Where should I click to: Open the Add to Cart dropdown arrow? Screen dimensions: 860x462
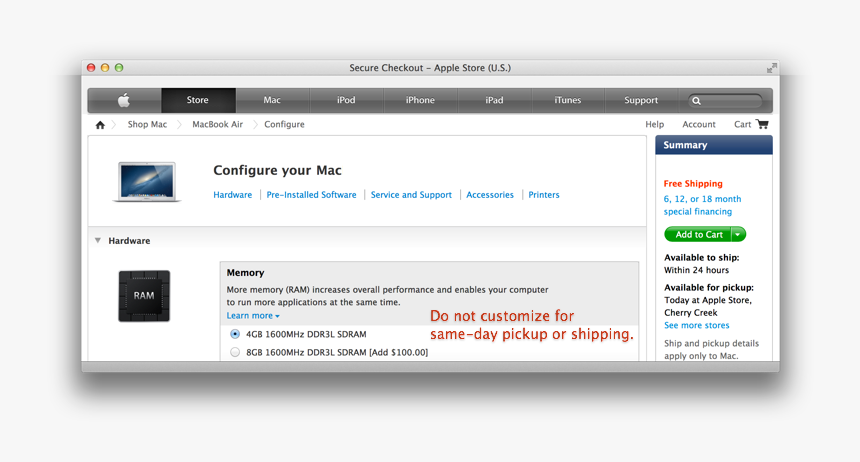[738, 234]
